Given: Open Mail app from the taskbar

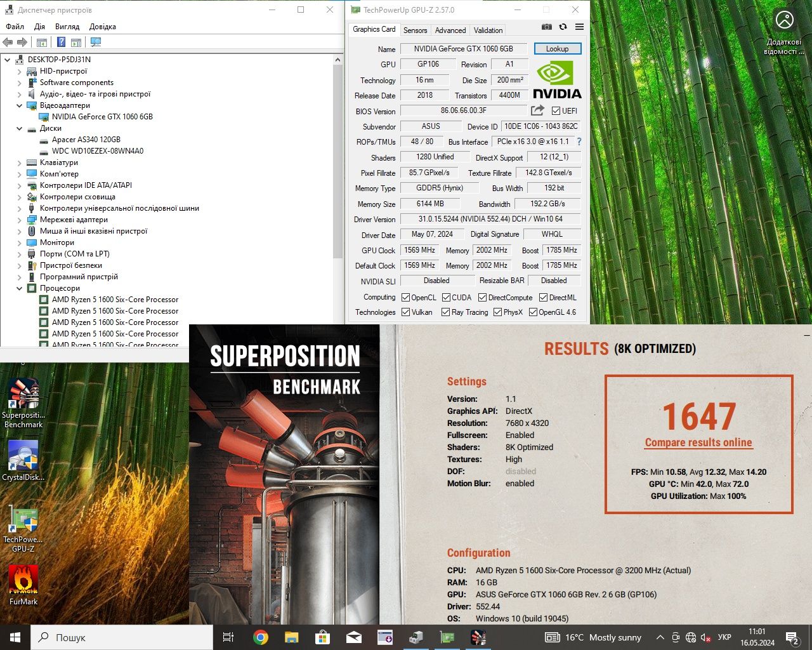Looking at the screenshot, I should [354, 637].
